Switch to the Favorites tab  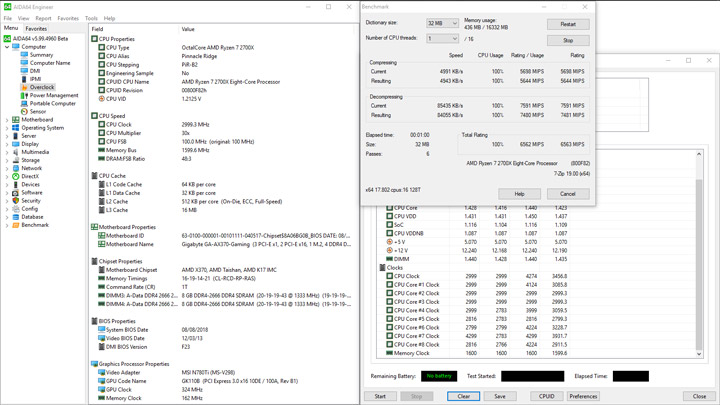point(36,28)
